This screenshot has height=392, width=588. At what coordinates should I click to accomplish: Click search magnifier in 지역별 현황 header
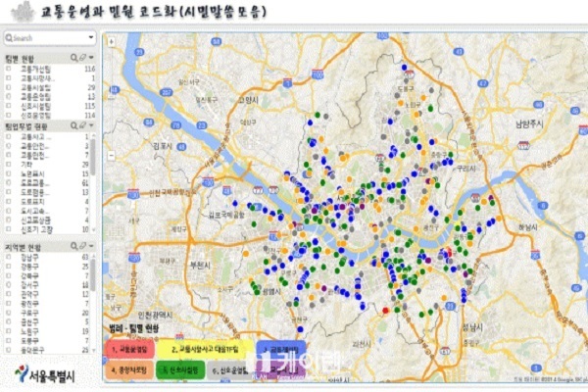click(74, 246)
